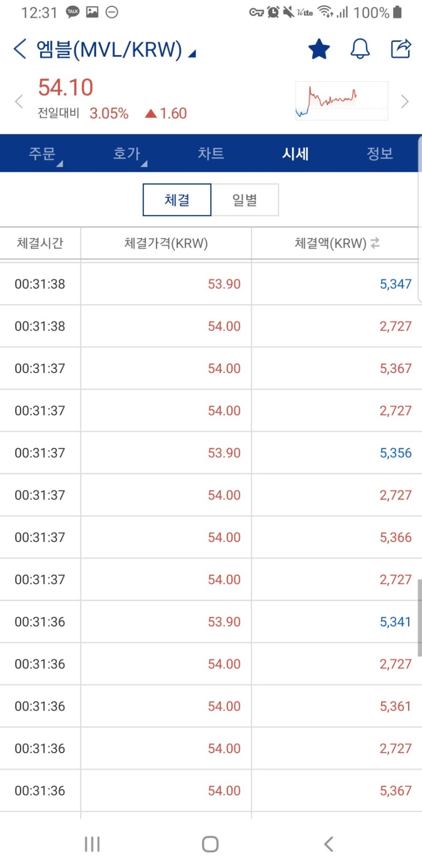The image size is (422, 868).
Task: Swap 체결액(KRW) column unit icon
Action: pos(375,243)
